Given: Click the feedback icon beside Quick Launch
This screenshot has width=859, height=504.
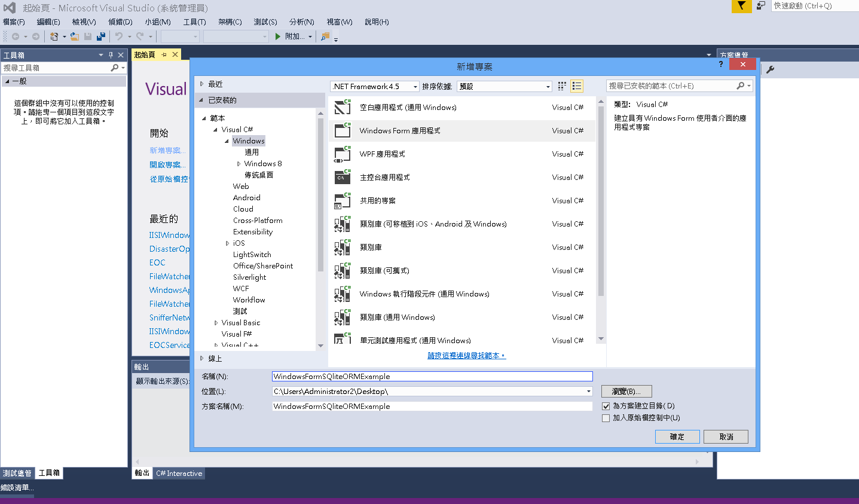Looking at the screenshot, I should point(761,5).
